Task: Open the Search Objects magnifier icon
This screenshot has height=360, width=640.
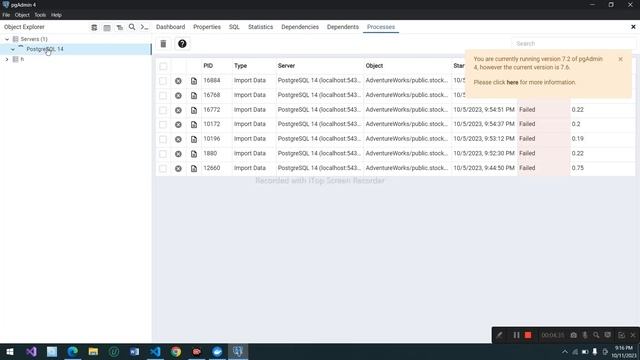Action: point(132,27)
